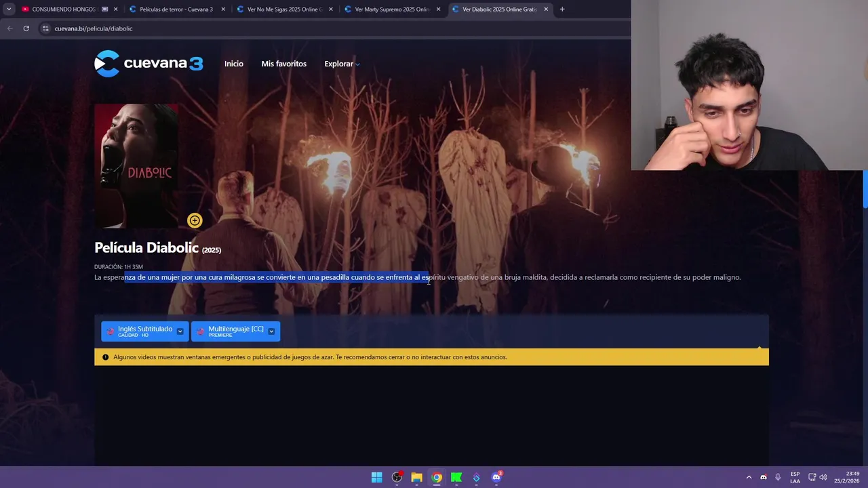Close the Ver Marty Supremo tab
868x488 pixels.
point(439,9)
